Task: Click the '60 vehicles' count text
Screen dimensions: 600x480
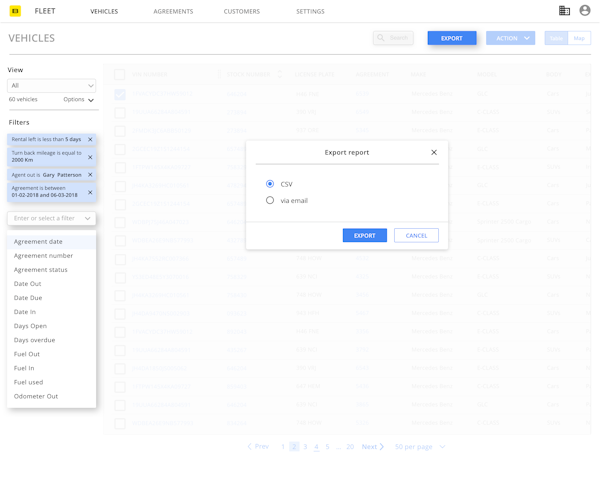Action: coord(23,100)
